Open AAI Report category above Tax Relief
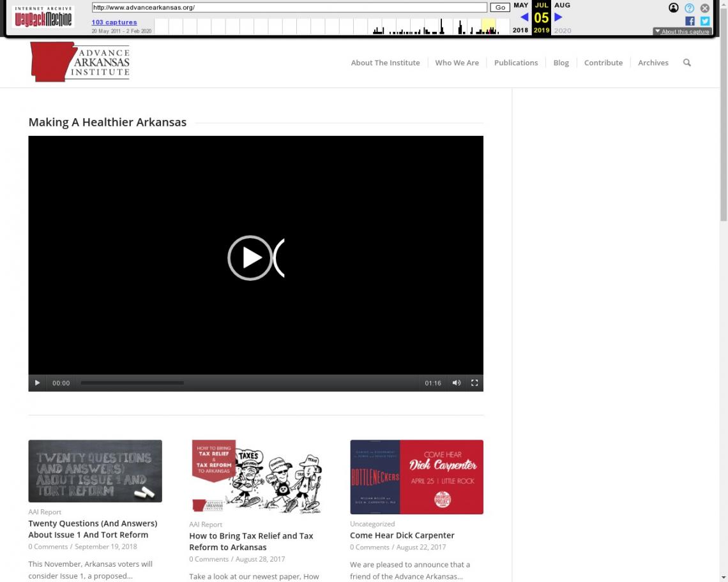This screenshot has height=582, width=728. (206, 525)
